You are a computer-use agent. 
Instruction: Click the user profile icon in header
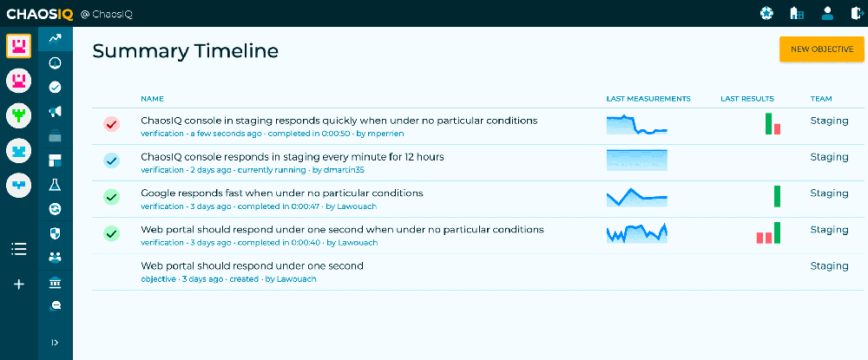[827, 13]
